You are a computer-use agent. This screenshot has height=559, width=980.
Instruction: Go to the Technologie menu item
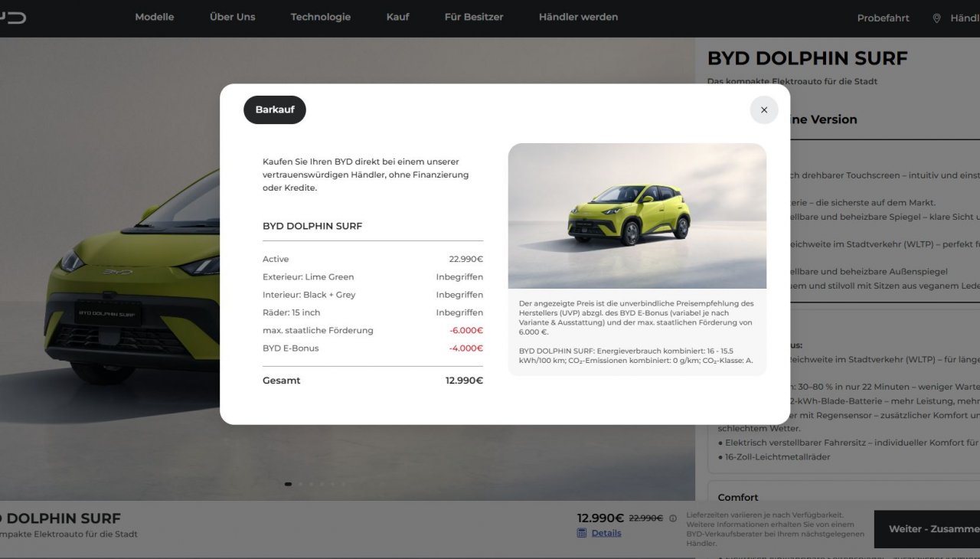[x=320, y=17]
